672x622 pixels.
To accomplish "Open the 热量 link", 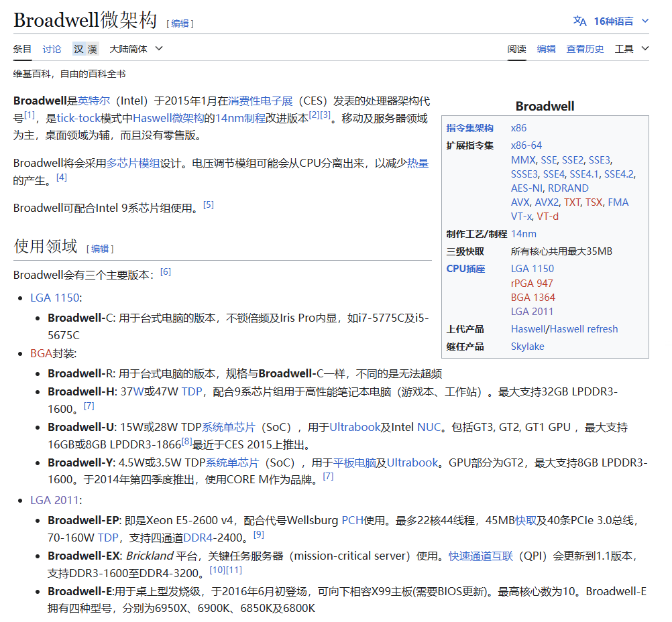I will point(418,164).
